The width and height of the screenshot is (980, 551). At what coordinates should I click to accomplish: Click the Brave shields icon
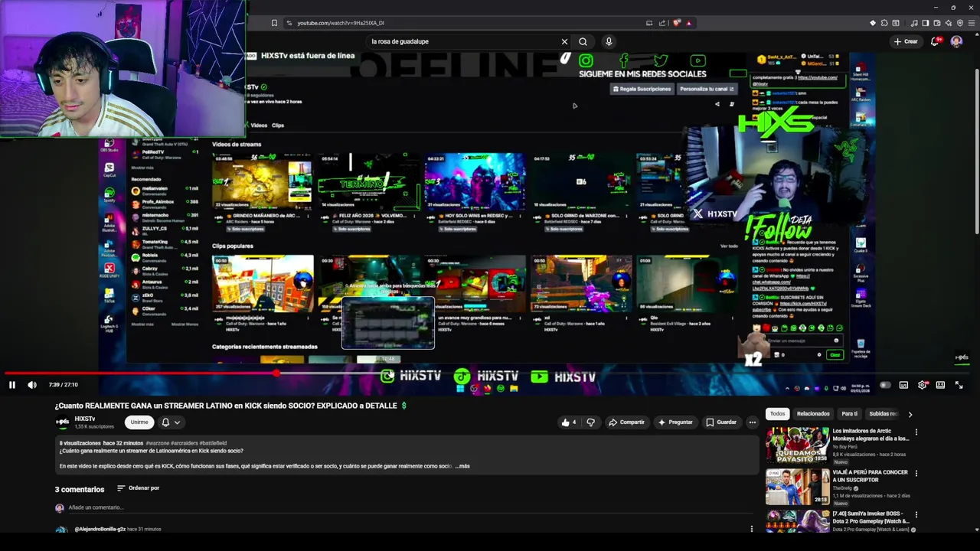(676, 23)
